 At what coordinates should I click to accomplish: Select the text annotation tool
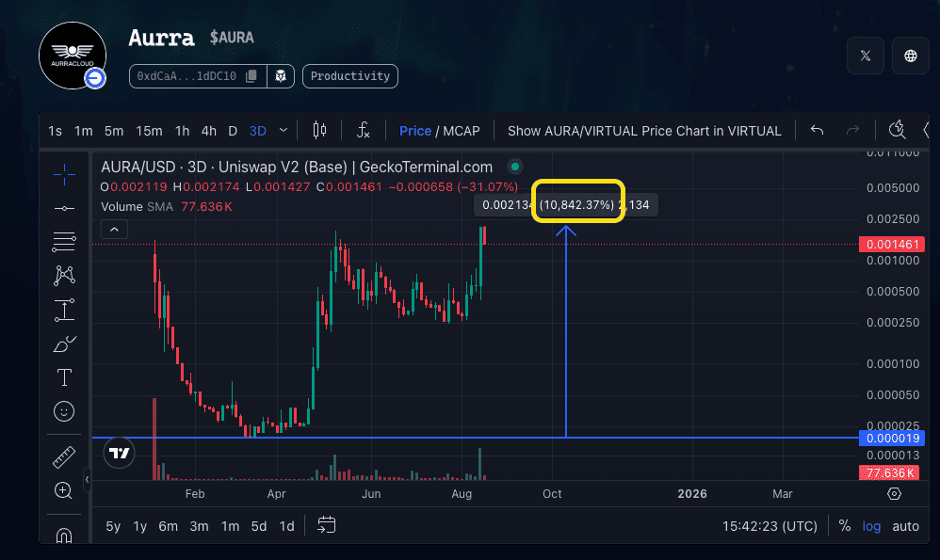tap(64, 377)
